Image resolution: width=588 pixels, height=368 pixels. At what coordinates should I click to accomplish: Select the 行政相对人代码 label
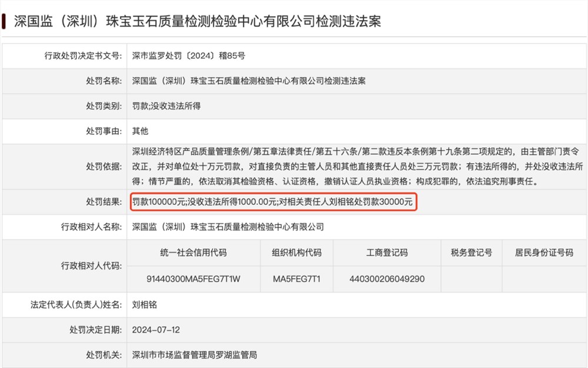92,266
